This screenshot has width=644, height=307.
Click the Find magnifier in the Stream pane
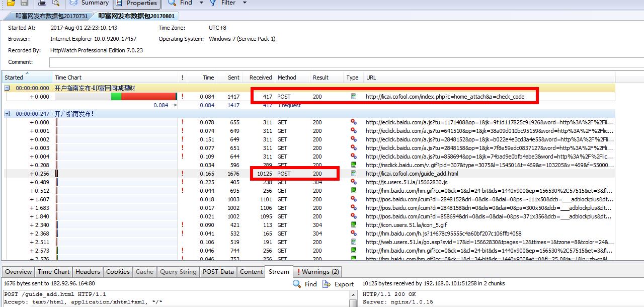(x=297, y=284)
